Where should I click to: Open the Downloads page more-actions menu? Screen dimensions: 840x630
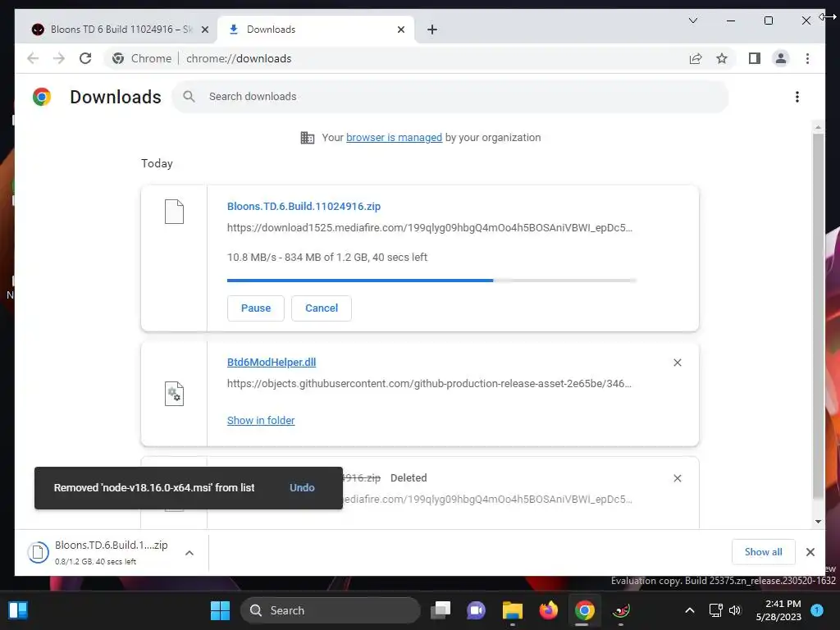pos(797,97)
